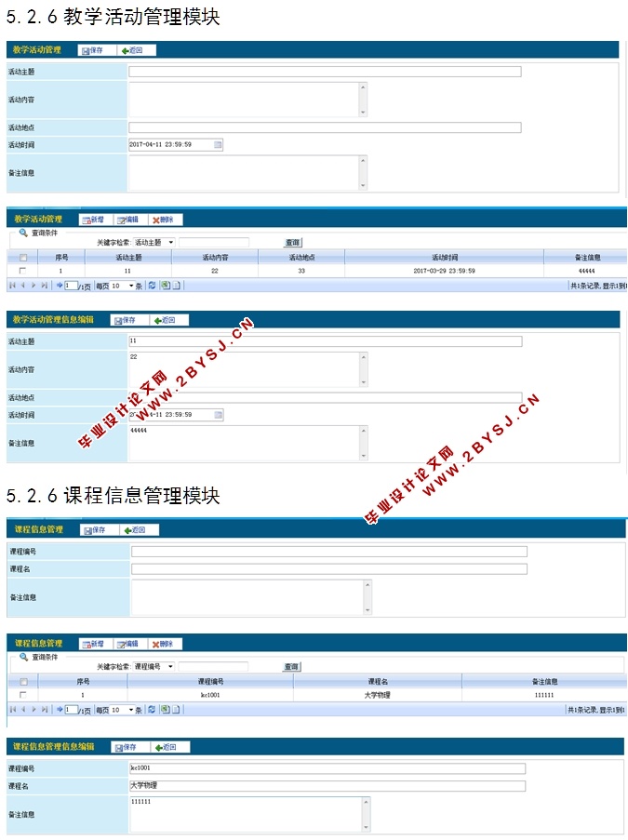The height and width of the screenshot is (840, 628).
Task: Click kc1001 cell in course table
Action: [210, 696]
